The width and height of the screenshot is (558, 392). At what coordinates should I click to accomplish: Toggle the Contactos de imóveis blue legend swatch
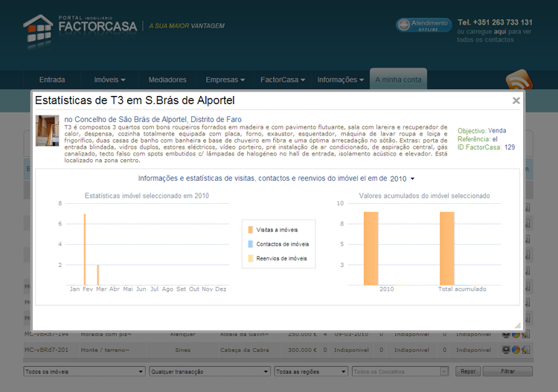(251, 244)
